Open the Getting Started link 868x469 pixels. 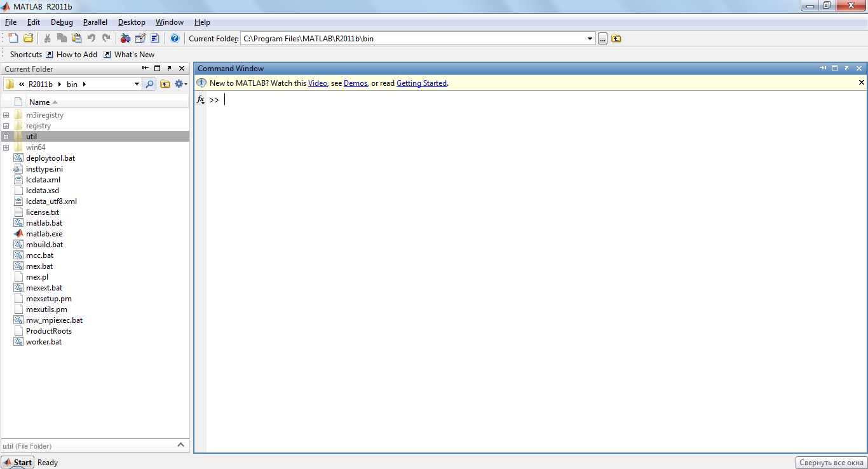(x=422, y=83)
